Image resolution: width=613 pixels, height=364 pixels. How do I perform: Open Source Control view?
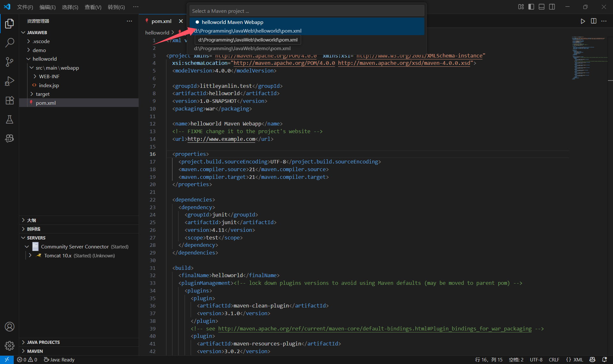point(10,62)
